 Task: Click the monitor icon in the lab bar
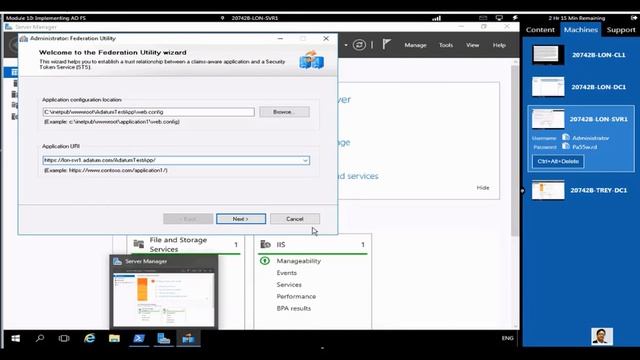(499, 18)
